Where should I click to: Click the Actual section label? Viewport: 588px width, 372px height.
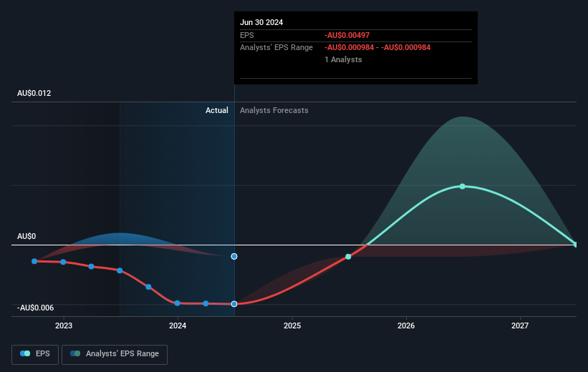coord(217,110)
